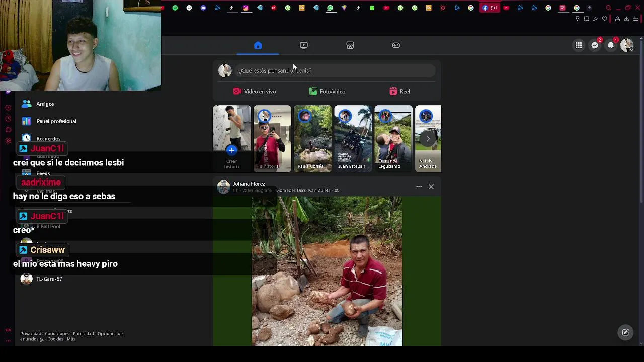Open the GX Corner icon in the sidebar
This screenshot has width=644, height=362.
point(8,330)
